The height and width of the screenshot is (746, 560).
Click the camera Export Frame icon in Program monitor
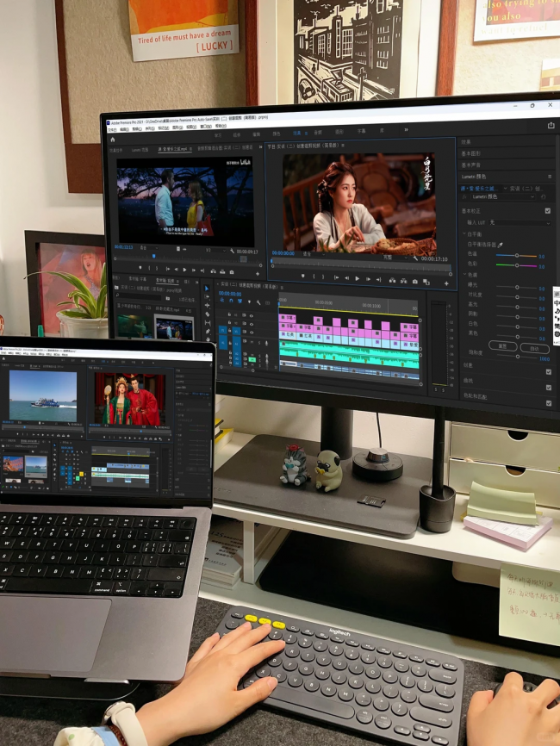[x=415, y=281]
